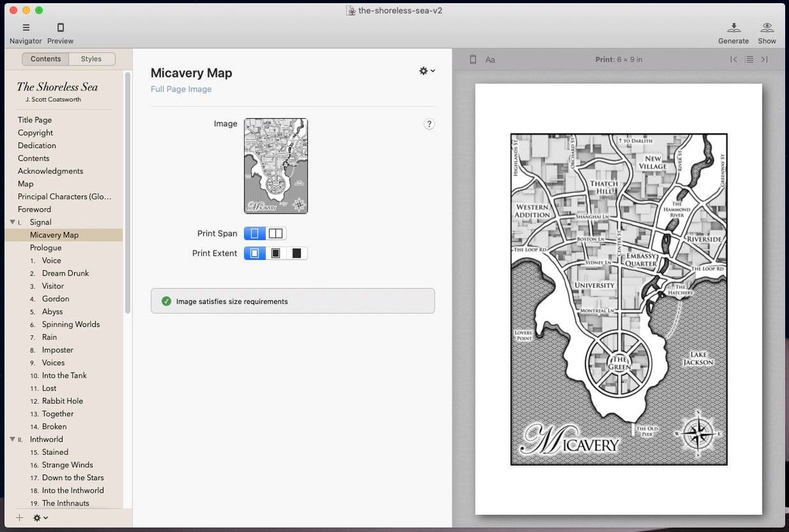Click the Micavery map image thumbnail
The height and width of the screenshot is (532, 789).
(x=275, y=166)
